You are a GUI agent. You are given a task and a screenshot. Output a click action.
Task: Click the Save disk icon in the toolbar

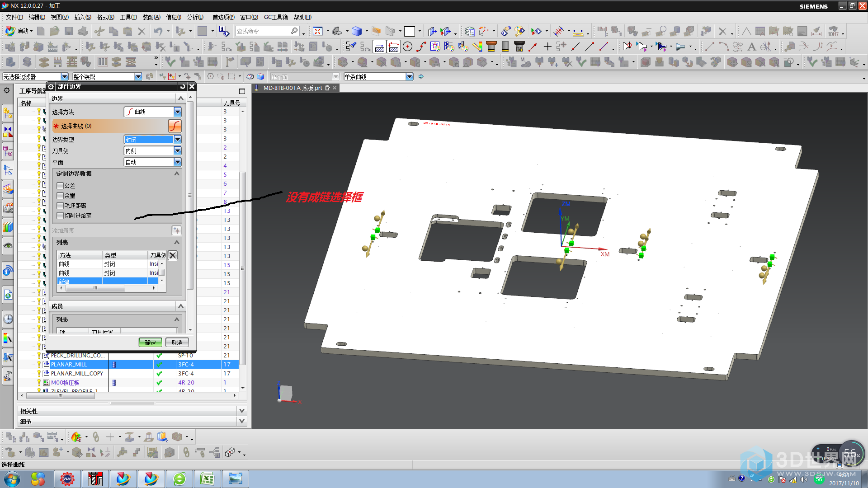tap(69, 31)
